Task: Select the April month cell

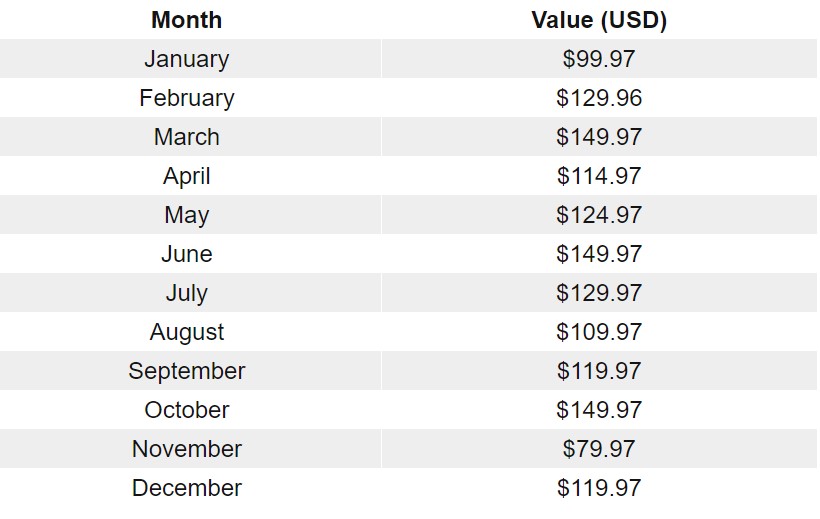Action: click(187, 176)
